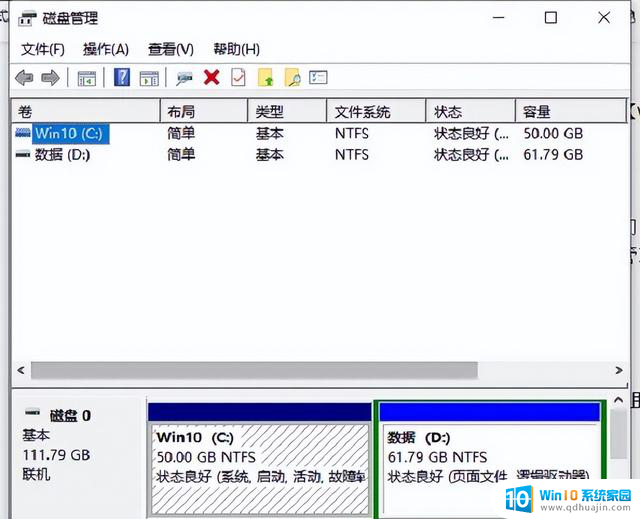
Task: Select the 数据 (D:) partition block in disk map
Action: tap(489, 460)
